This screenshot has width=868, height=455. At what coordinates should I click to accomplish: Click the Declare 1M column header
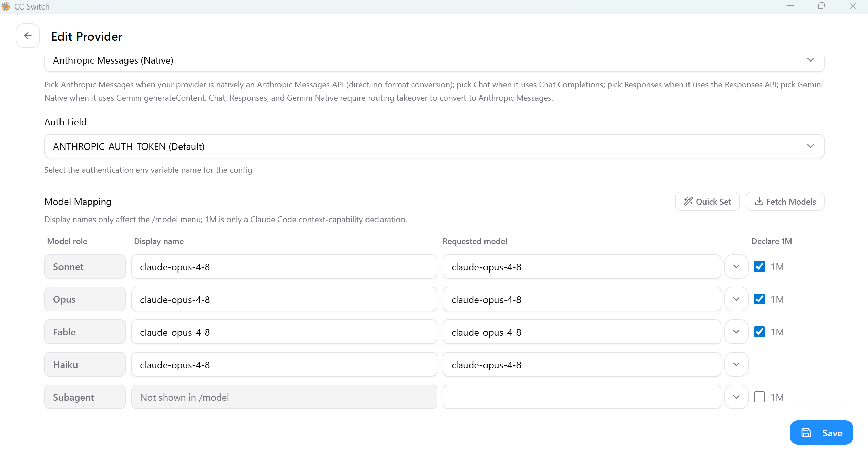[771, 241]
